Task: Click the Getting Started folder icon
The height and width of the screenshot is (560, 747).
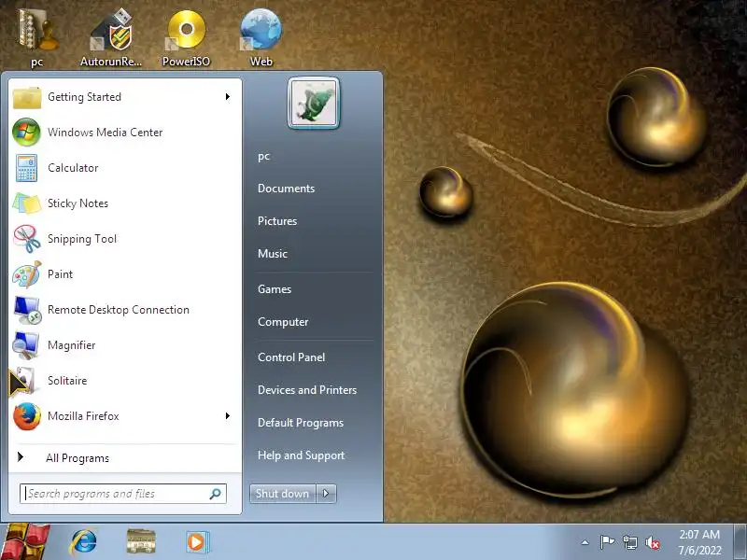Action: point(27,97)
